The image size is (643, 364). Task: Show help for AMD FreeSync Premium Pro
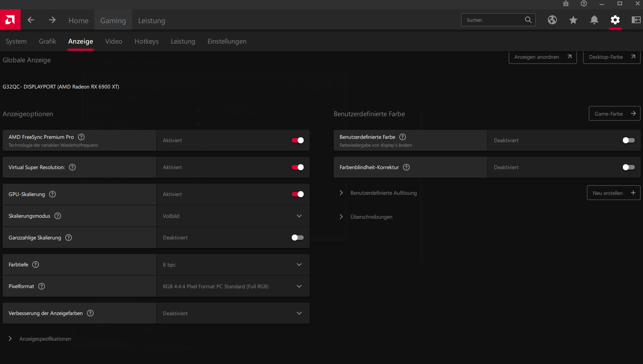(81, 137)
